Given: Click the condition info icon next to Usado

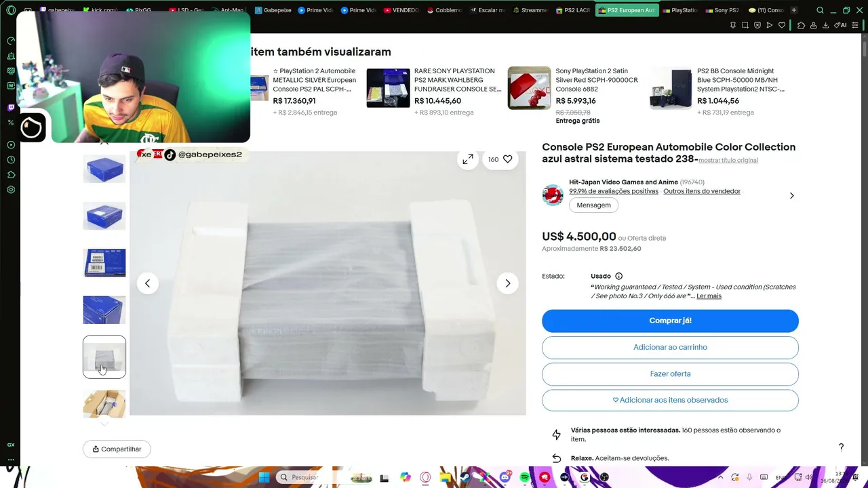Looking at the screenshot, I should click(618, 277).
